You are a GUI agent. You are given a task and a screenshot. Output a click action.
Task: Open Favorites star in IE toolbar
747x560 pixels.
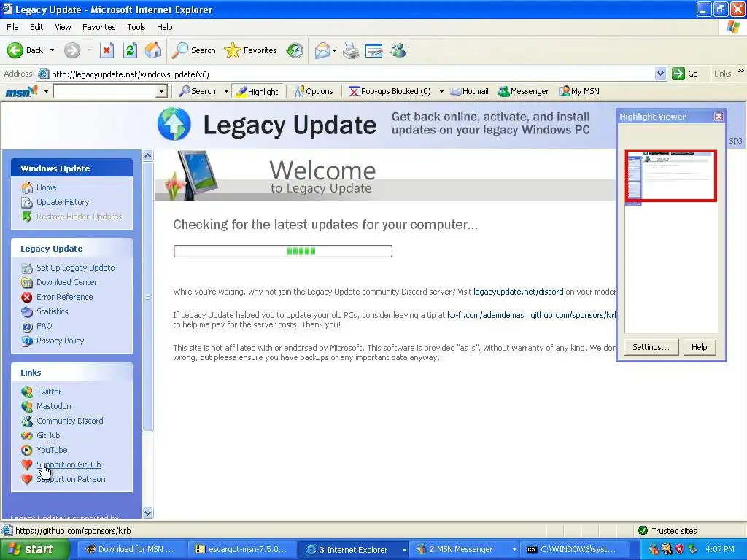(x=233, y=50)
